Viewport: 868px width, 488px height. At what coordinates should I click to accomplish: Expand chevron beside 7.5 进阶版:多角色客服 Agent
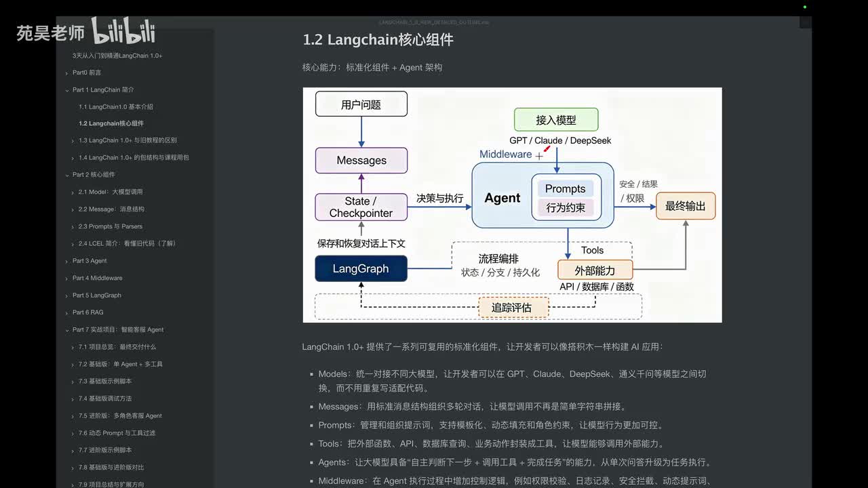(73, 416)
